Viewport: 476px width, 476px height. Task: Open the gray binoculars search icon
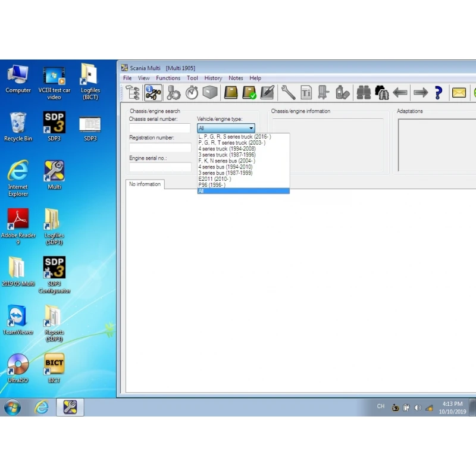(364, 93)
